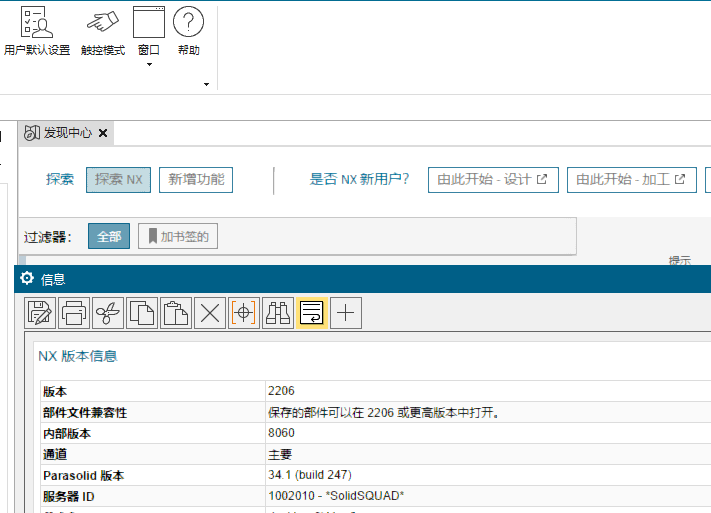Select the value 1002010 - *SolidSQUAD*
Viewport: 711px width, 513px height.
click(336, 496)
